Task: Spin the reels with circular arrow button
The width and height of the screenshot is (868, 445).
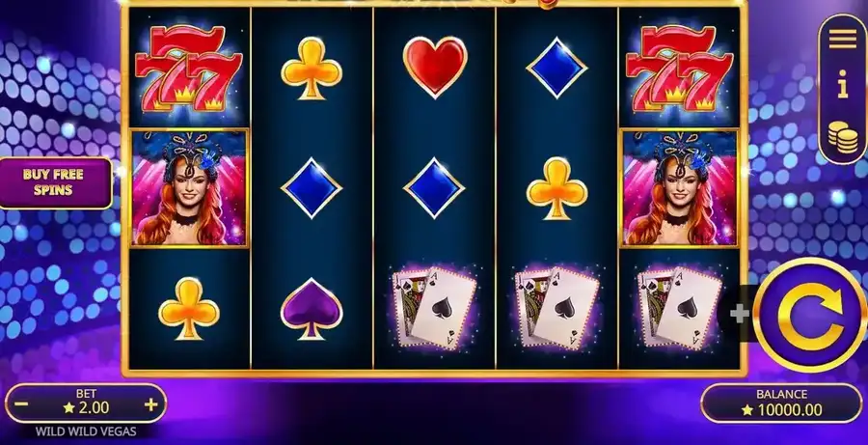Action: tap(810, 315)
